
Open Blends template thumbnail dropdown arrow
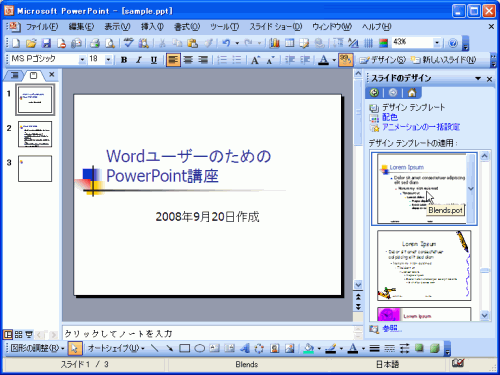471,188
